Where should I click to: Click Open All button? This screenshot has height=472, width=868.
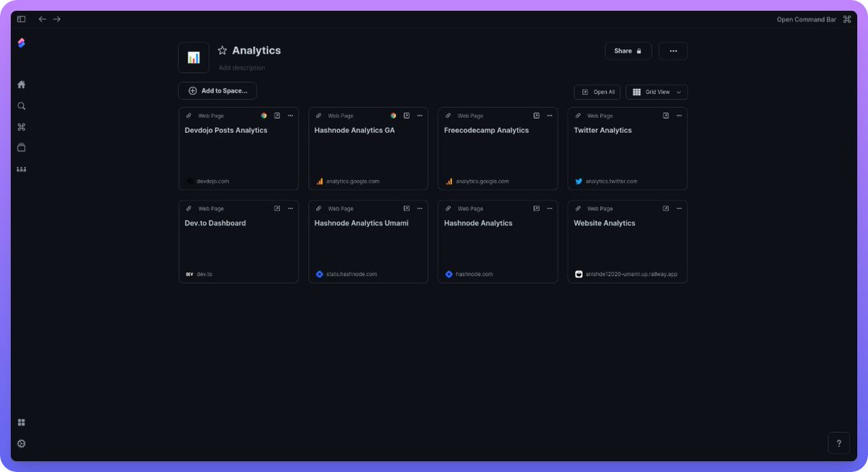[597, 93]
